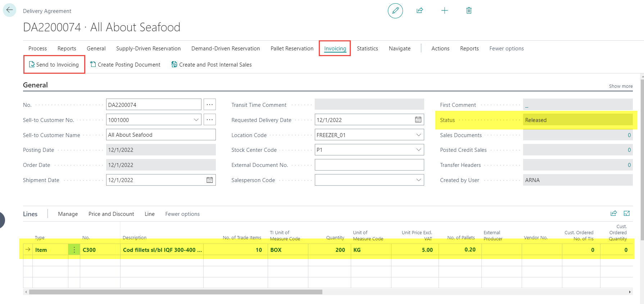Click Show more in General section
Image resolution: width=644 pixels, height=304 pixels.
620,86
